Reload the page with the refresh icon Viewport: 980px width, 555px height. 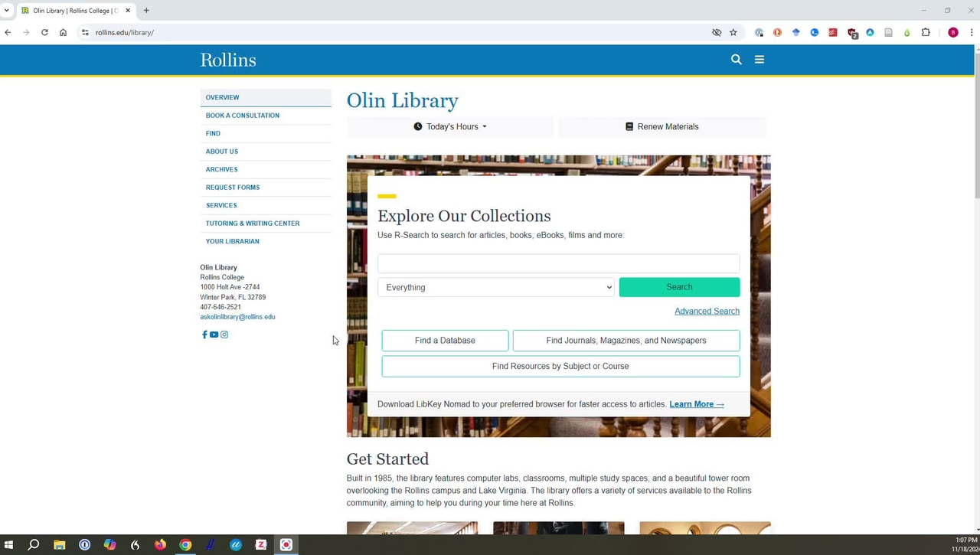[44, 32]
